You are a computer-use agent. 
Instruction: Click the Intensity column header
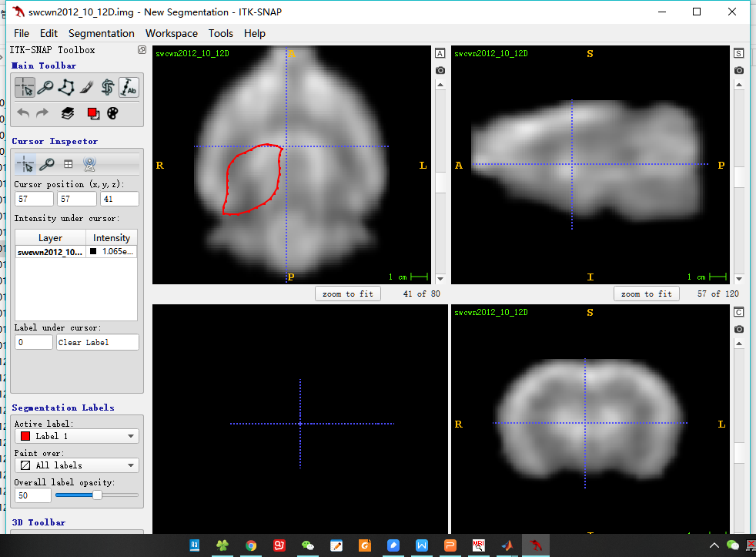pos(112,237)
